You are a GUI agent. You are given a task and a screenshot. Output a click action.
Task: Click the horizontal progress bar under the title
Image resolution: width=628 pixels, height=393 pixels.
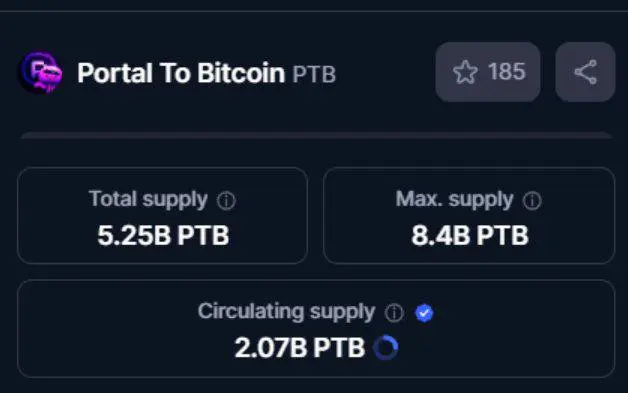(x=316, y=135)
